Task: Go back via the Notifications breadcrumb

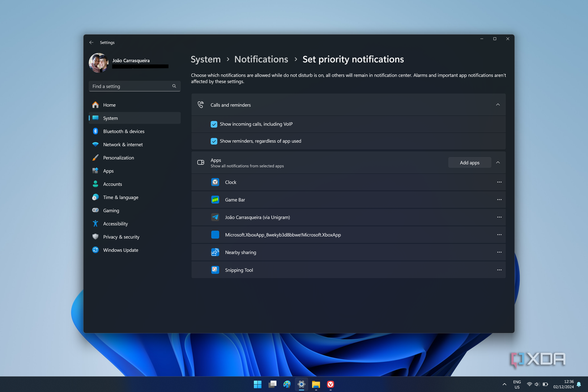Action: 261,59
